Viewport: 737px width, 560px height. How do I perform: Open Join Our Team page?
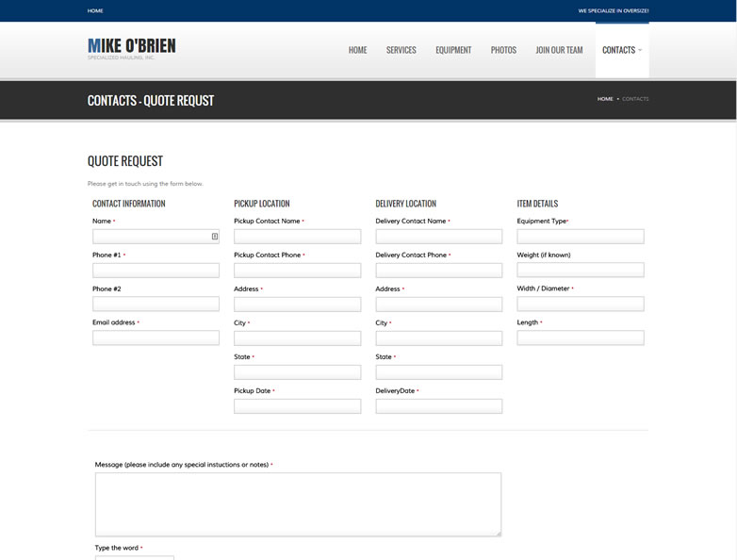(x=559, y=50)
